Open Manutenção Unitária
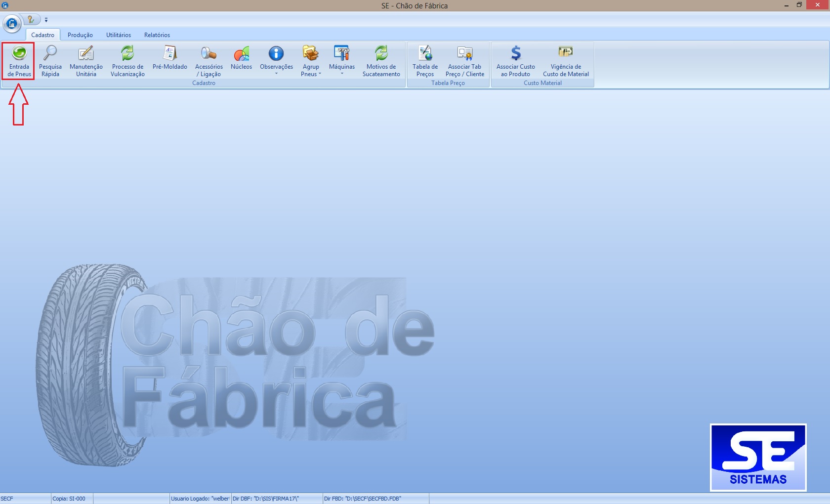The image size is (830, 504). coord(86,60)
